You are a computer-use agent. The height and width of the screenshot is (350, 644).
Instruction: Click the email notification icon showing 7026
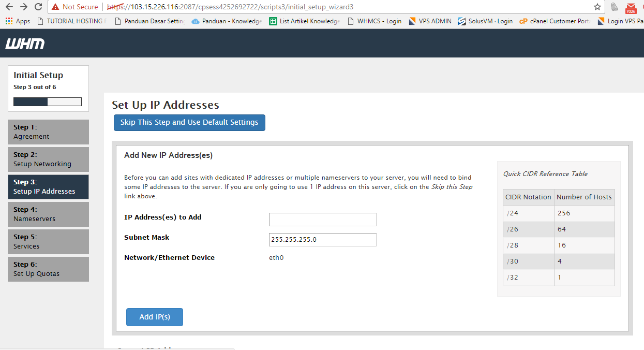click(x=632, y=9)
